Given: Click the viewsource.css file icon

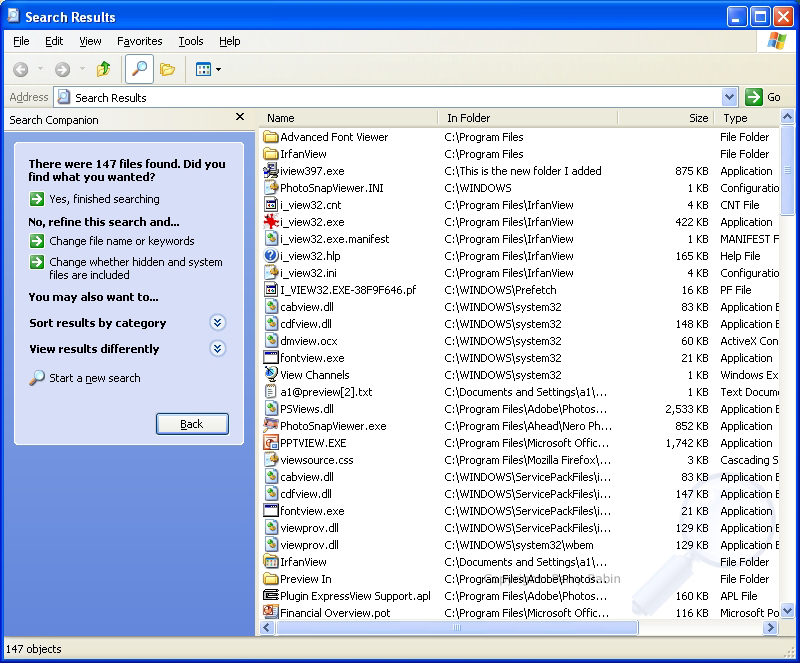Looking at the screenshot, I should (x=270, y=460).
